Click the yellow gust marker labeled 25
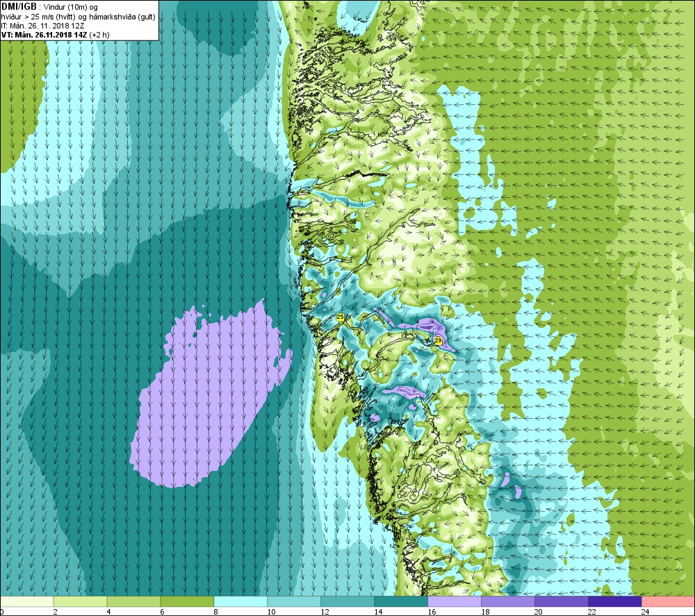The image size is (695, 616). [341, 317]
